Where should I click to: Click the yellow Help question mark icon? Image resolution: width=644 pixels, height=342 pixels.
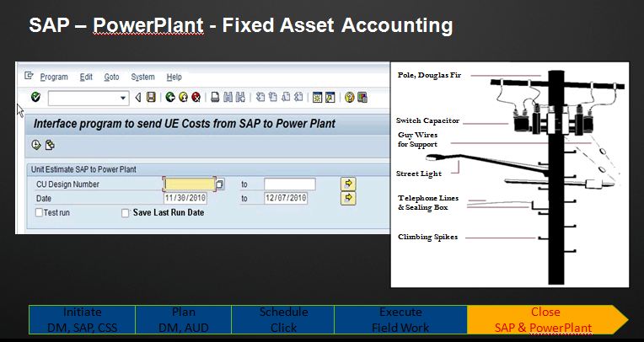point(350,98)
